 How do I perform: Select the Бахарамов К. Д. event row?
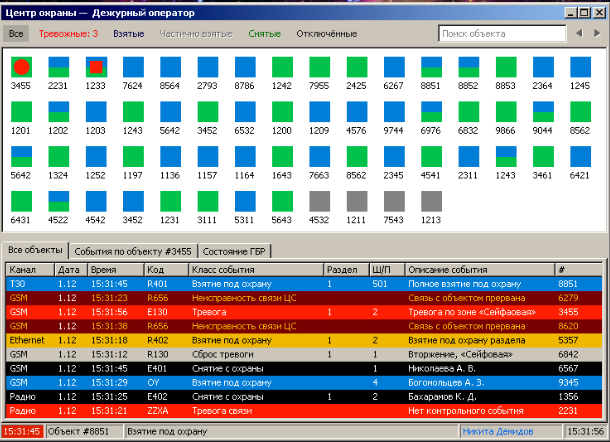pyautogui.click(x=304, y=396)
